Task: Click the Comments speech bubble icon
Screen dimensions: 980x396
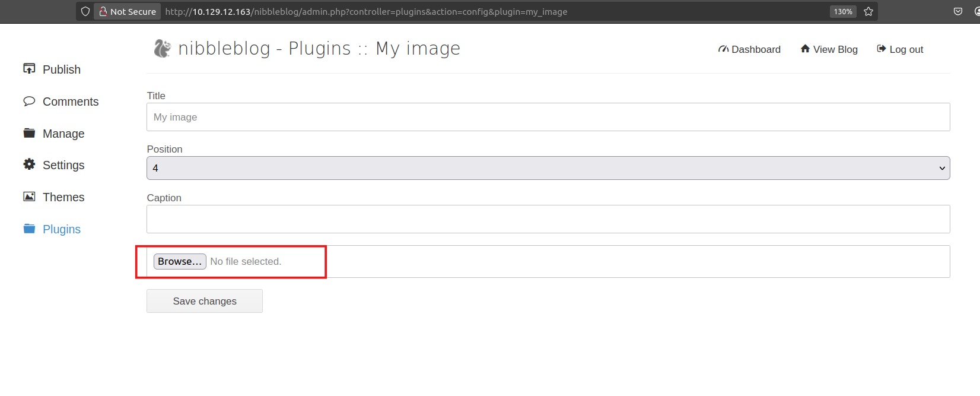Action: 29,101
